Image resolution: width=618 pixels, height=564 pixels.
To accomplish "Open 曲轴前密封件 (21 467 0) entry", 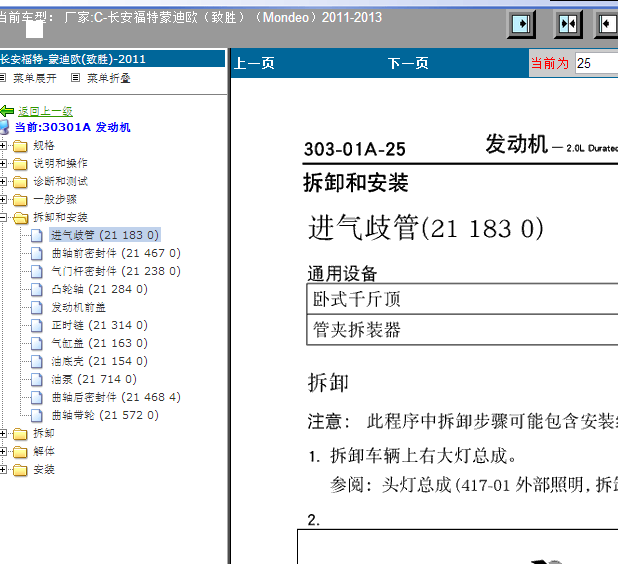I will coord(116,253).
